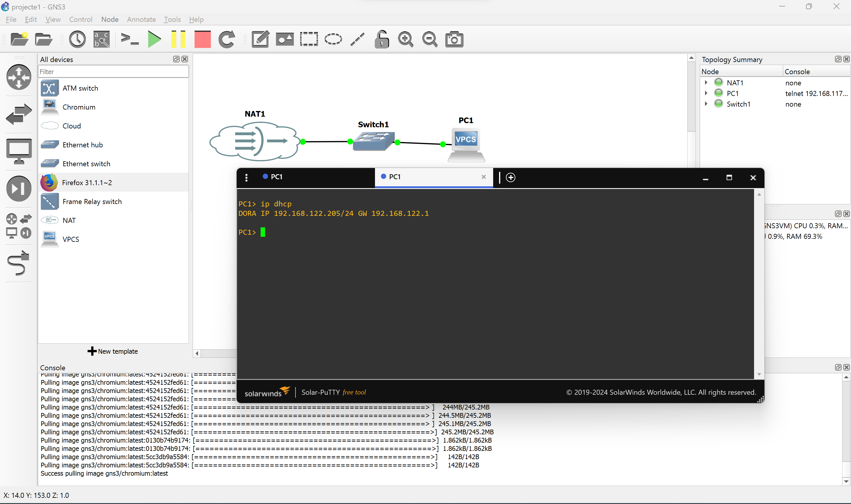Click the New template button
The height and width of the screenshot is (504, 851).
click(x=113, y=351)
